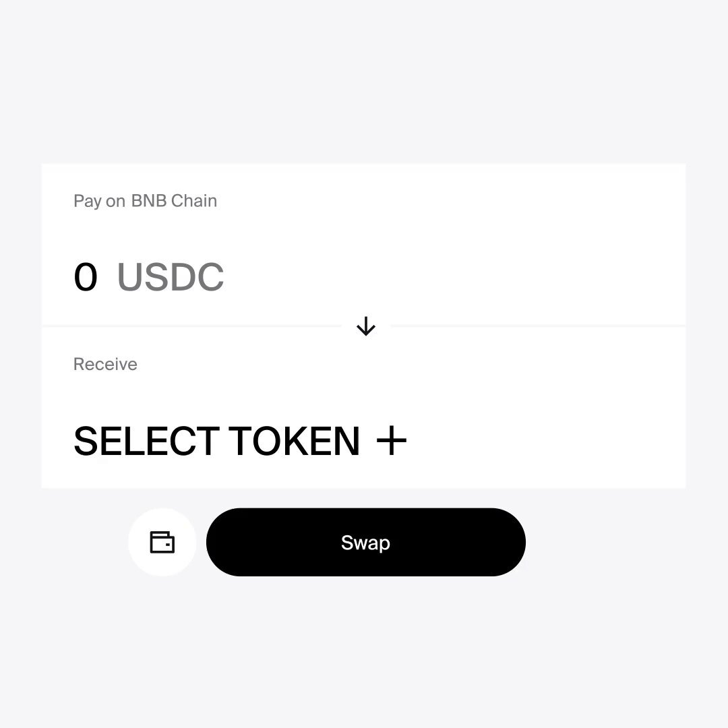Image resolution: width=728 pixels, height=728 pixels.
Task: Open the wallet icon button
Action: click(x=162, y=542)
